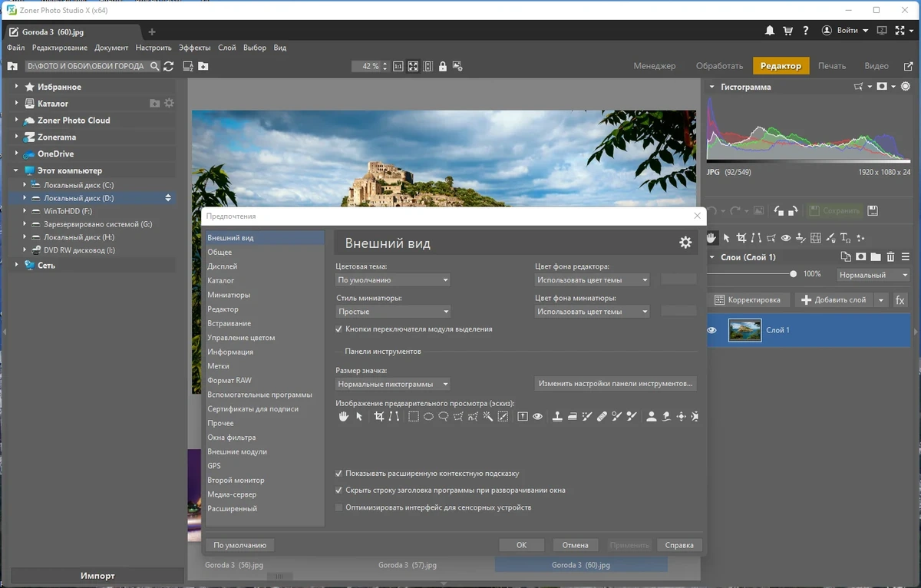
Task: Open the Файл menu
Action: coord(15,48)
